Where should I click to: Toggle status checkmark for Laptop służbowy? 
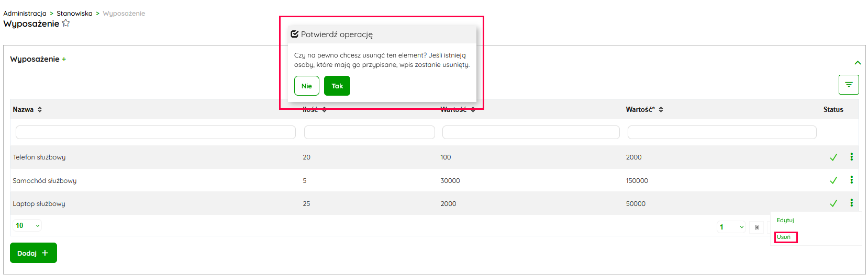[833, 203]
